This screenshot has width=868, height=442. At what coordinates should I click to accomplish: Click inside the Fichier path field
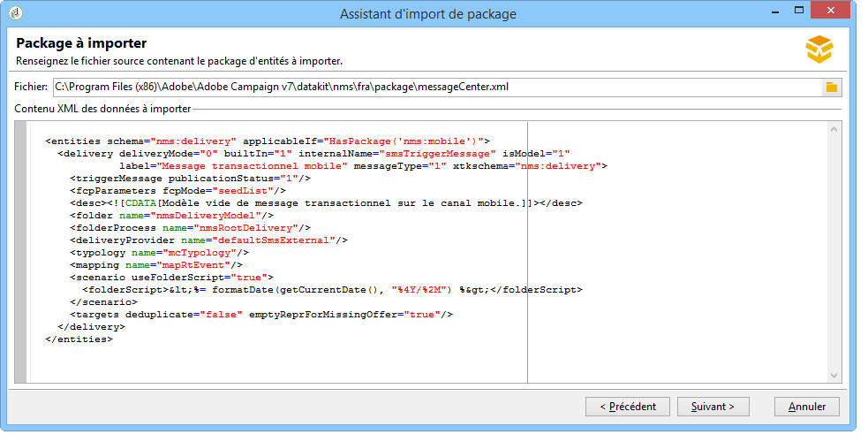(437, 87)
